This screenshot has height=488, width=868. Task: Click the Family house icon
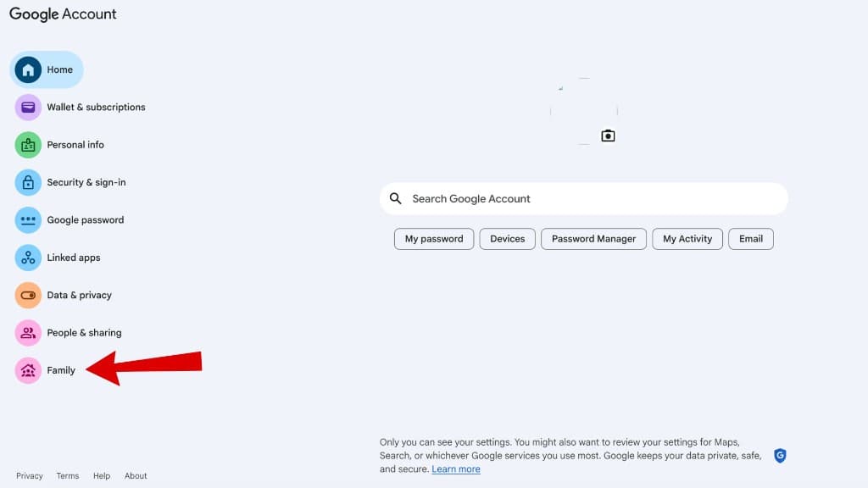click(28, 371)
